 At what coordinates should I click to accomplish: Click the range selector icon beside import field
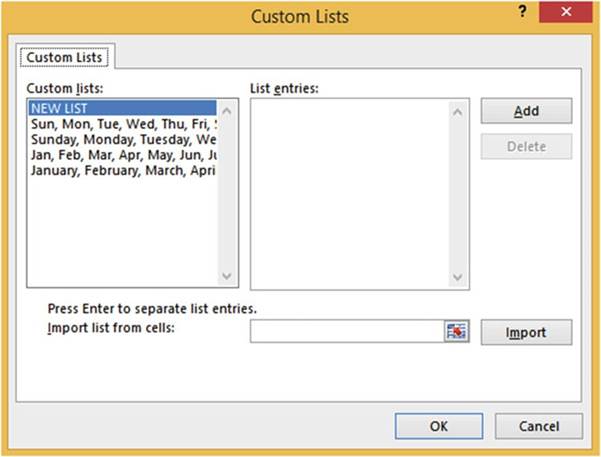(456, 332)
